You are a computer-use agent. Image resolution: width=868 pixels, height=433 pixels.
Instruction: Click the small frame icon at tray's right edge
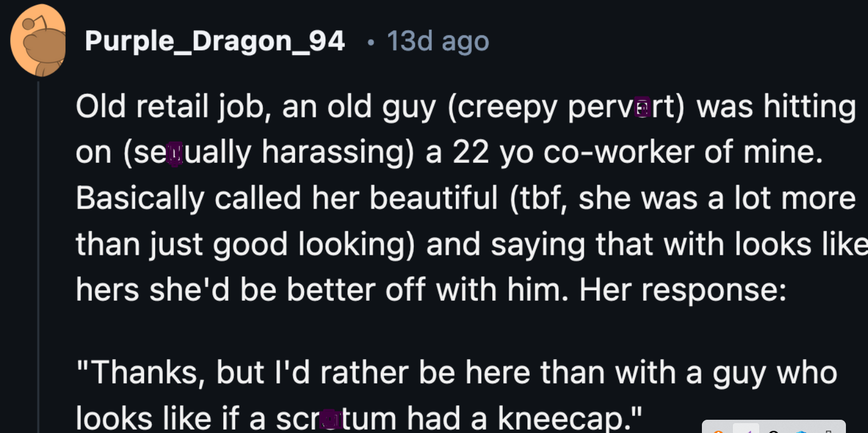(829, 430)
